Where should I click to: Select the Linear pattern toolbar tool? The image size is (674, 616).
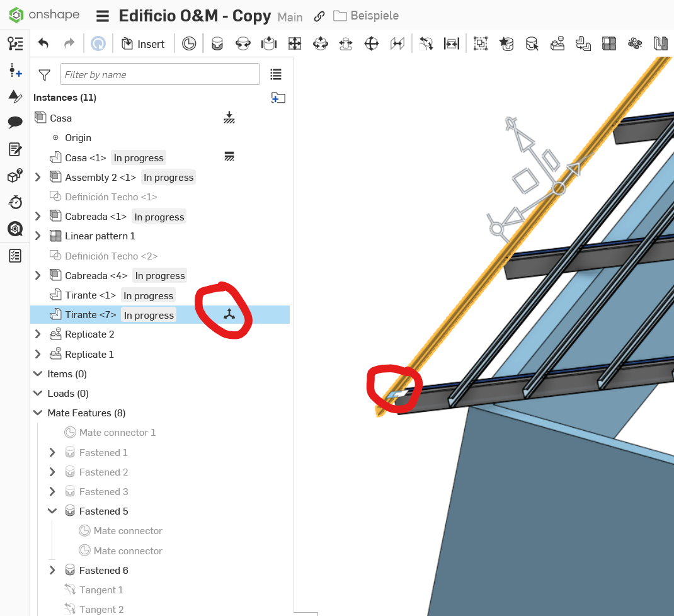tap(609, 43)
